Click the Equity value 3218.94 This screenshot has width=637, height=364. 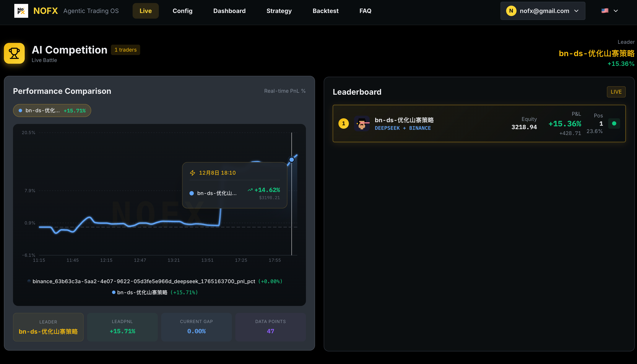click(524, 127)
